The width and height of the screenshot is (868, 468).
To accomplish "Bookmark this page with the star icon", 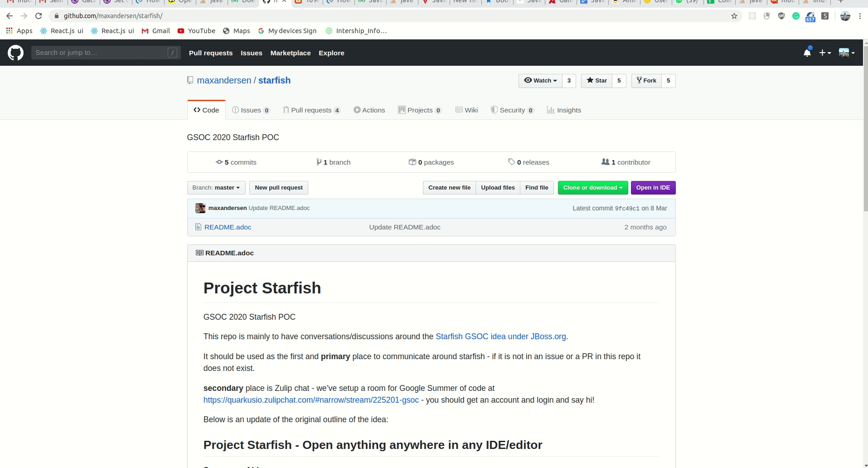I will point(734,16).
